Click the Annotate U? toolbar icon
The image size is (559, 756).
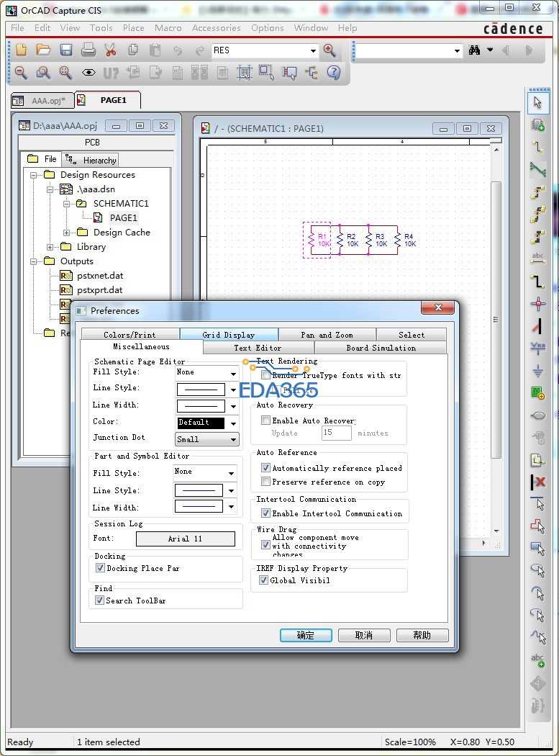(x=110, y=73)
